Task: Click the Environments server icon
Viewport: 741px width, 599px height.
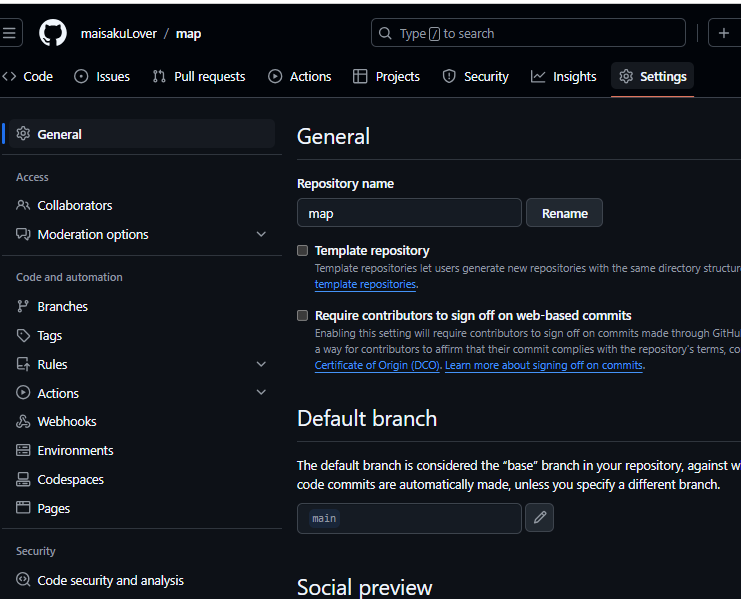Action: point(23,450)
